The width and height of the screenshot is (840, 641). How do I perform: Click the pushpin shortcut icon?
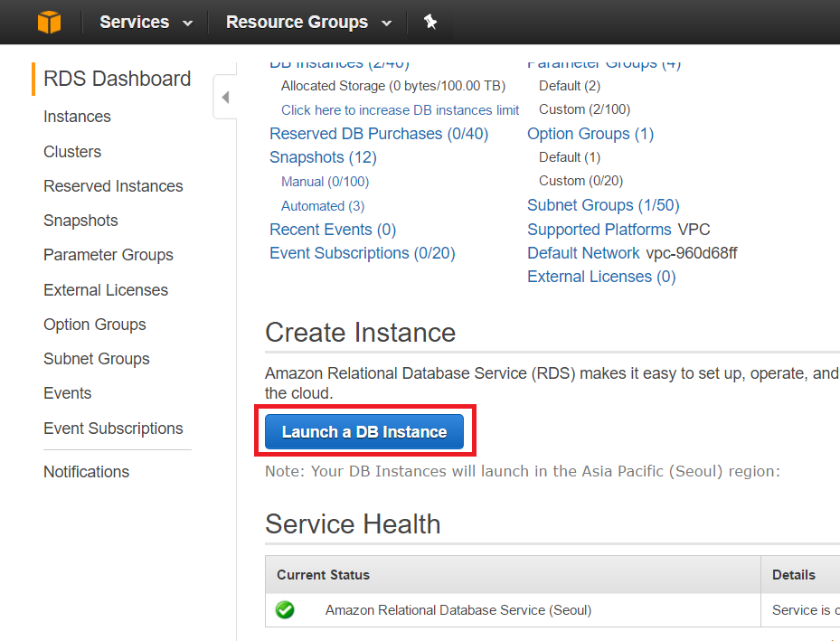(x=430, y=22)
